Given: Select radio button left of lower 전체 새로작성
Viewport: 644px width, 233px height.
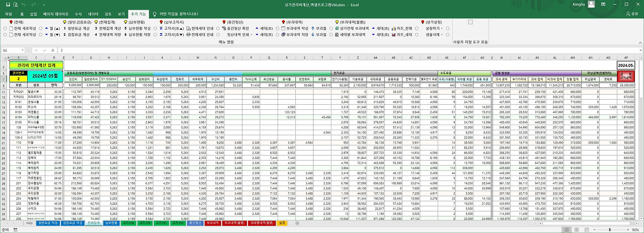Looking at the screenshot, I should [x=5, y=35].
